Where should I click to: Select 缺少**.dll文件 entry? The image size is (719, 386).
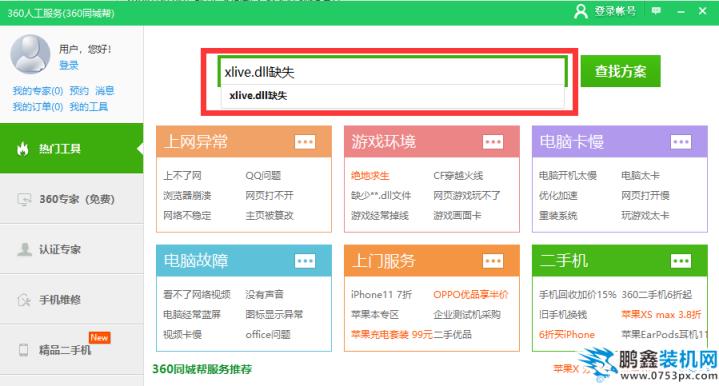(x=381, y=196)
